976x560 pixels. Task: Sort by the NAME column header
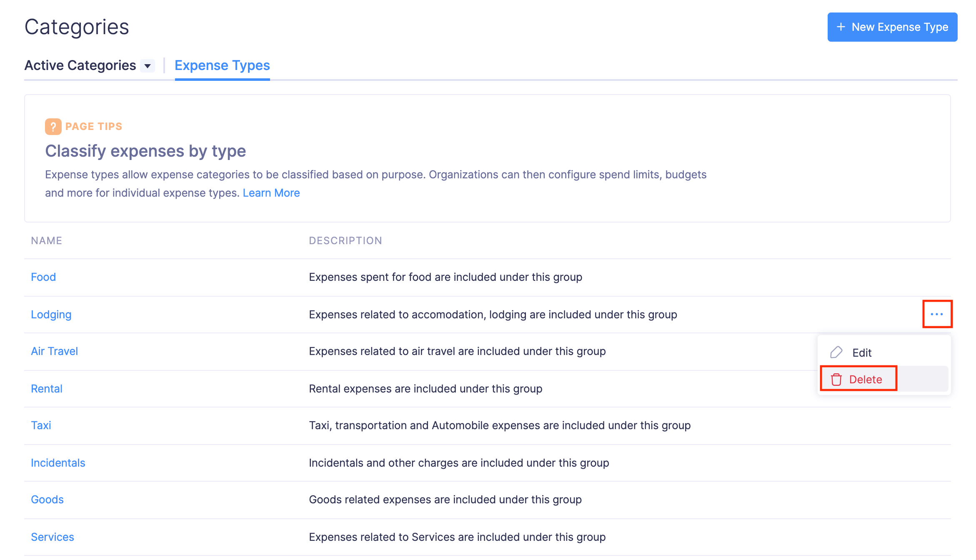46,240
